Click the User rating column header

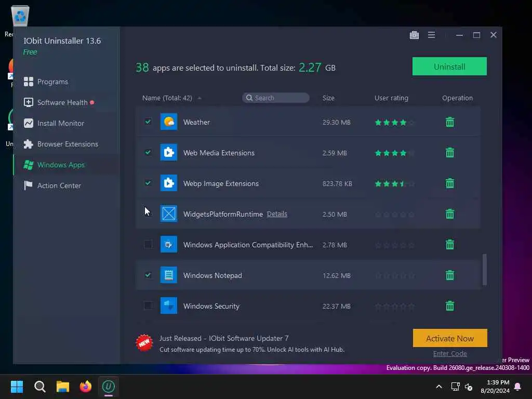391,98
